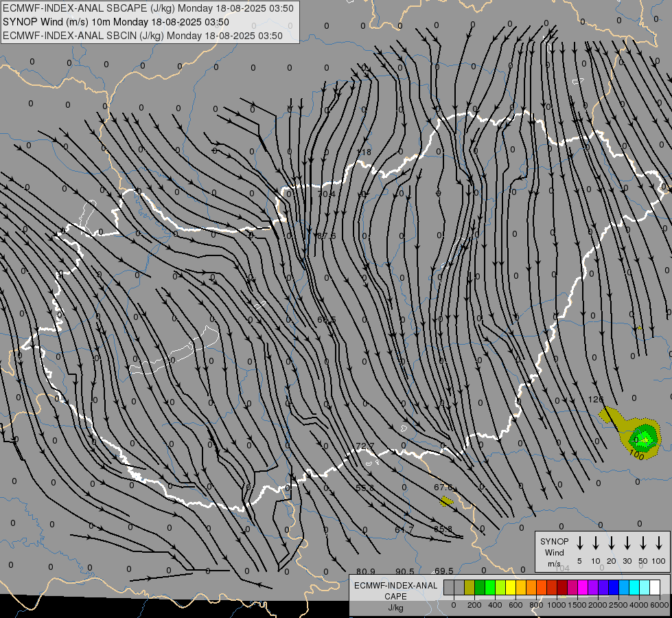Click the 2500 tick on the CAPE scale
This screenshot has width=672, height=618.
[618, 605]
